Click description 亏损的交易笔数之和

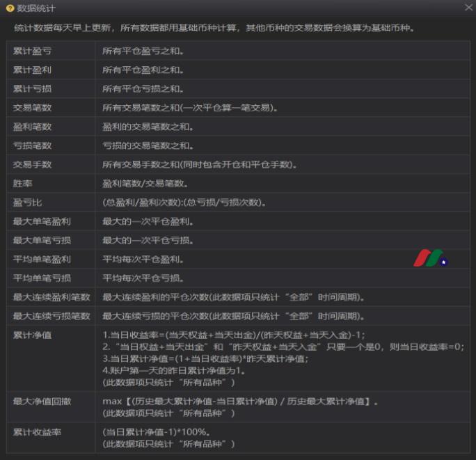click(x=148, y=145)
